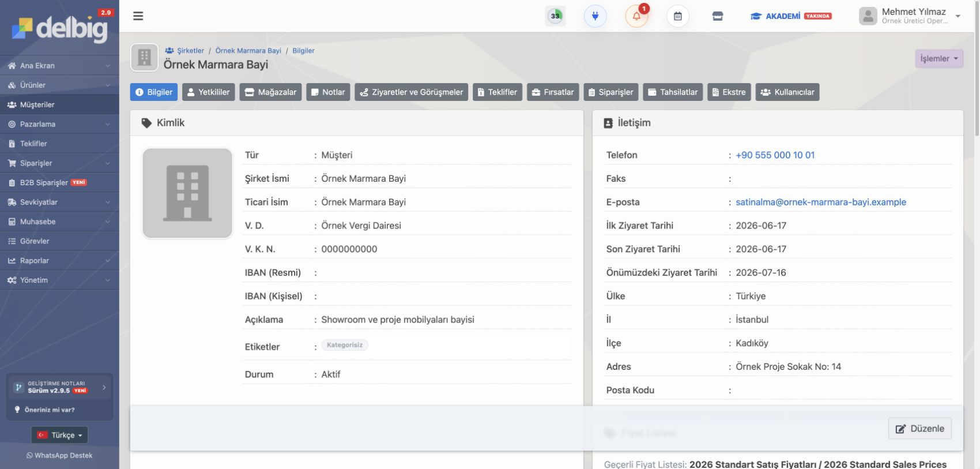Click the İletişim contact card icon

[x=608, y=123]
